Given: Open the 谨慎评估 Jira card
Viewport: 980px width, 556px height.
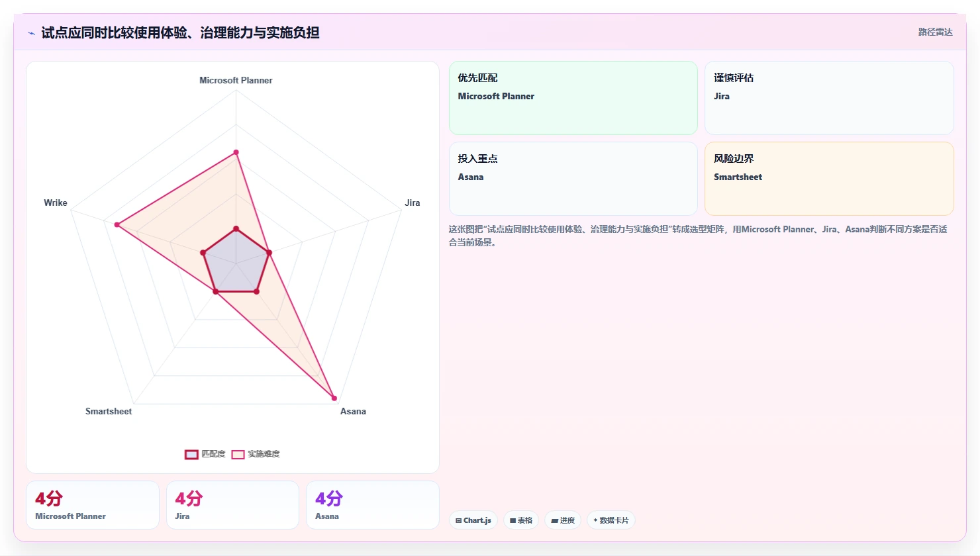Looking at the screenshot, I should (x=829, y=98).
